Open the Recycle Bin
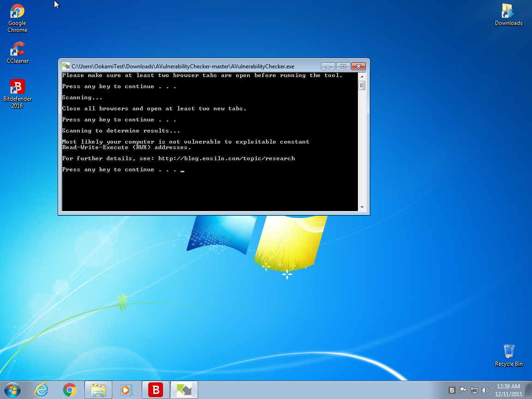Screen dimensions: 532x399 point(508,355)
